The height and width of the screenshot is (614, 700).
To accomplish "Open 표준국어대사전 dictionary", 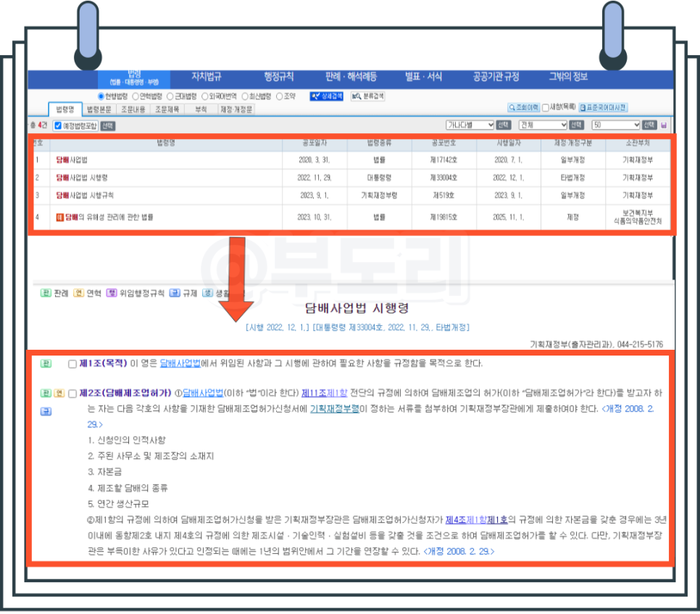I will 604,108.
